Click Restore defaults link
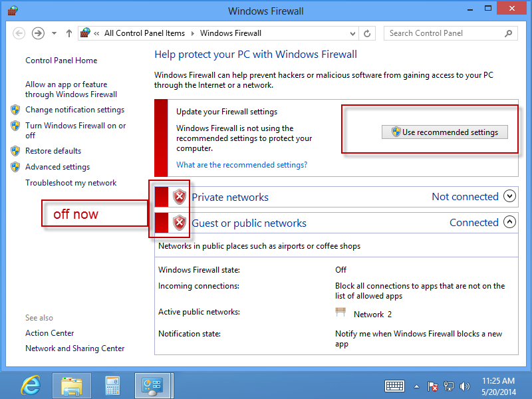532x399 pixels. click(x=53, y=151)
